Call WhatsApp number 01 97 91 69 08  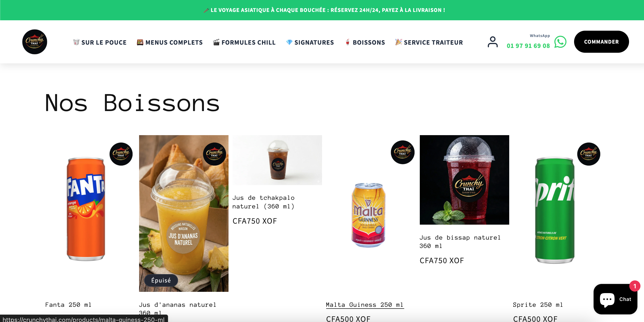[x=528, y=46]
